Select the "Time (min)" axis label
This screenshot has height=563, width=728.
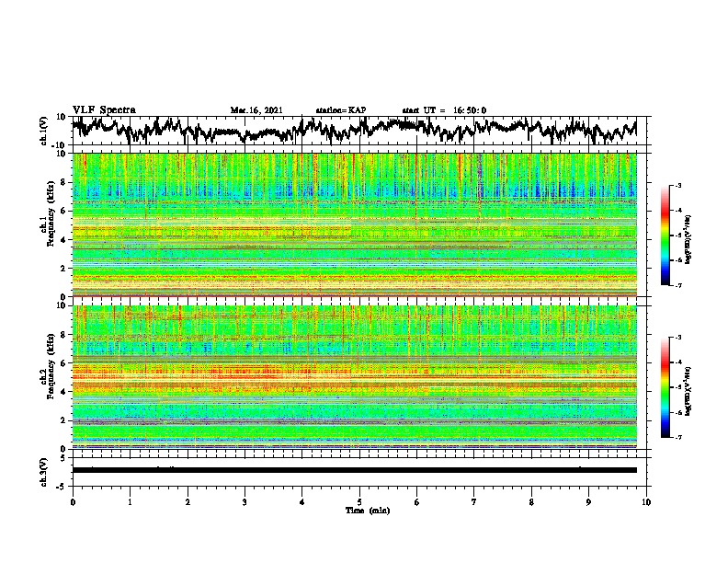[368, 511]
